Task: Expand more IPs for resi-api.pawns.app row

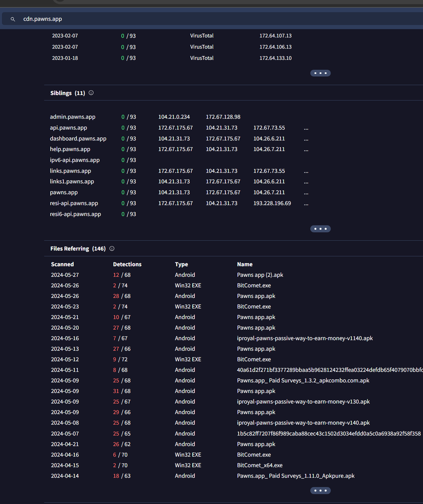Action: tap(306, 203)
